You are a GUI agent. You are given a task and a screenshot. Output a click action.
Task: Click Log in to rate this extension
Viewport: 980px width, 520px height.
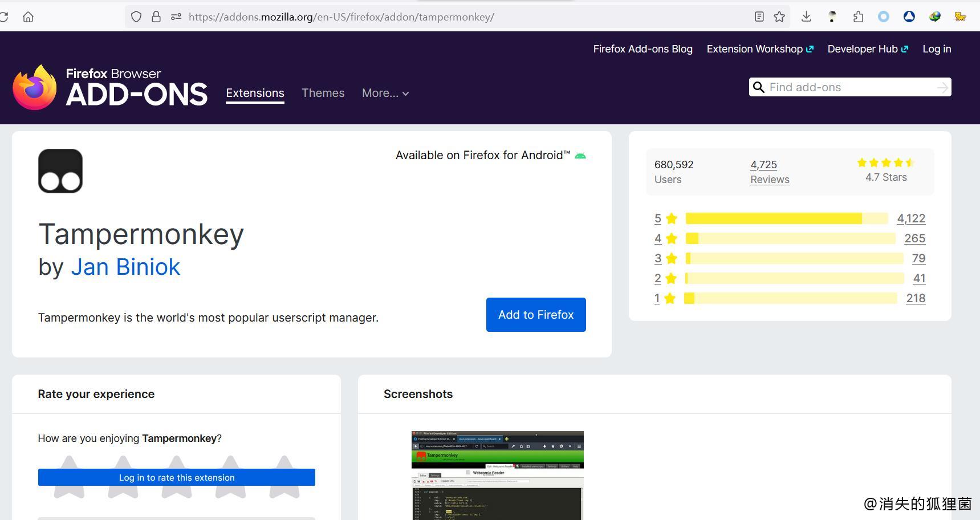[x=177, y=477]
